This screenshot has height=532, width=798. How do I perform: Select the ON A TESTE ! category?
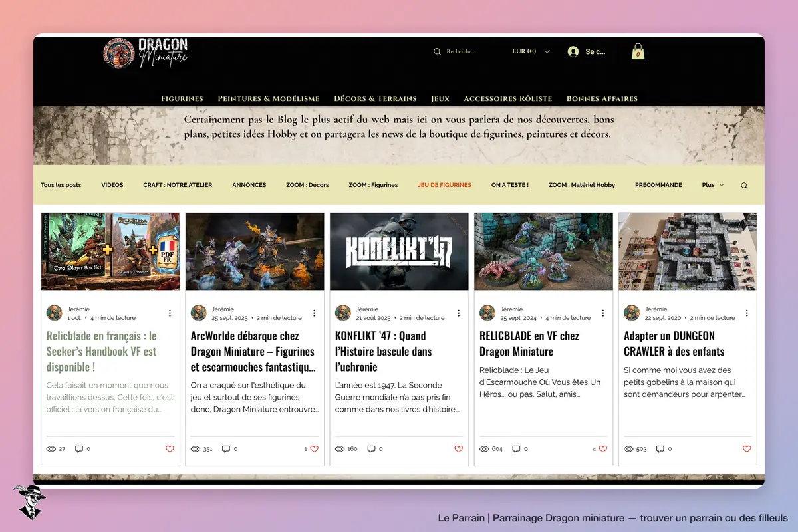(x=510, y=185)
